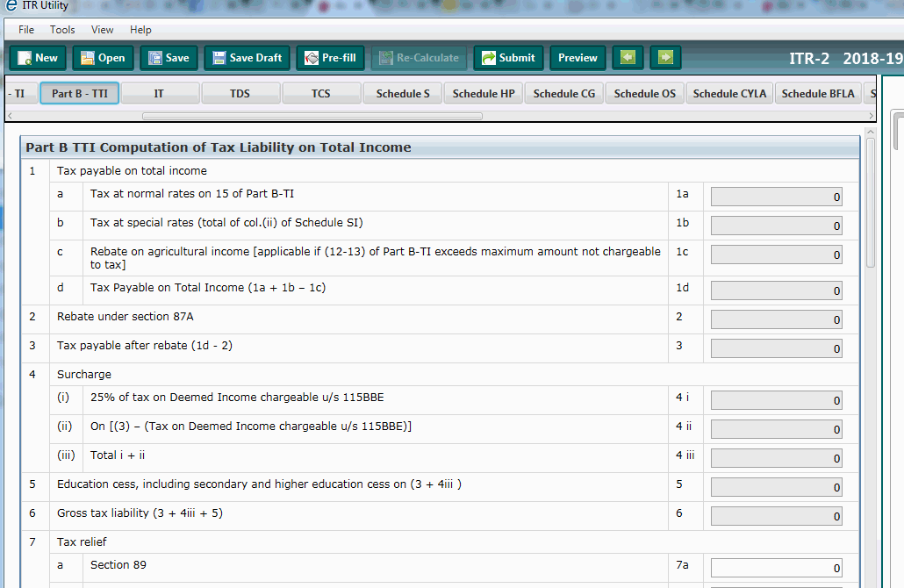The height and width of the screenshot is (588, 904).
Task: Submit the return using the Submit icon
Action: click(x=508, y=58)
